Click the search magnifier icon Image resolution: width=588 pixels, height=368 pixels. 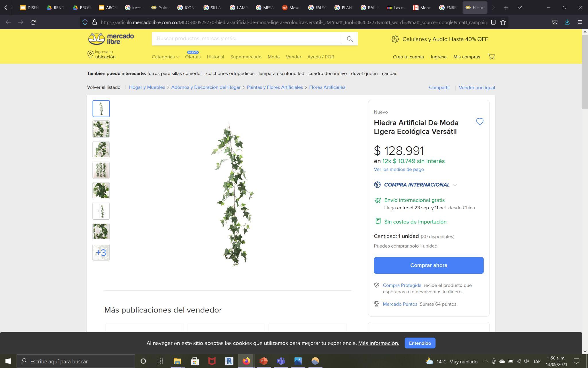(349, 39)
